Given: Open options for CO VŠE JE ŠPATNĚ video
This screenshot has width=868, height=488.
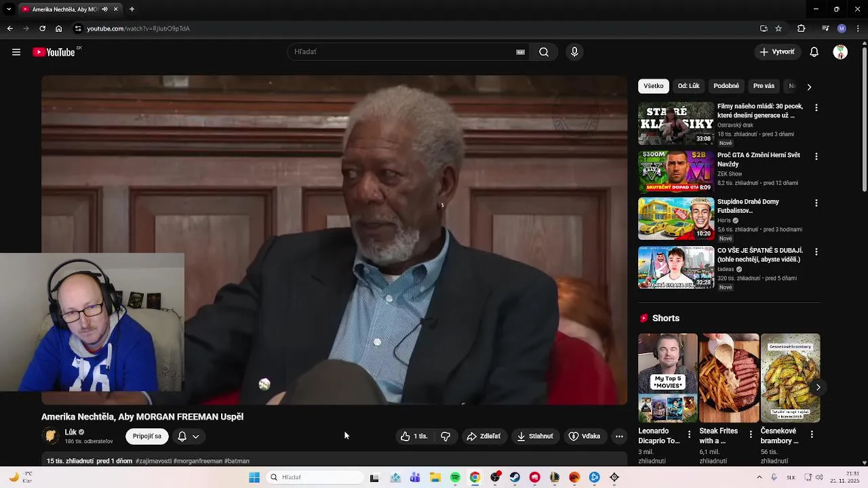Looking at the screenshot, I should point(816,252).
